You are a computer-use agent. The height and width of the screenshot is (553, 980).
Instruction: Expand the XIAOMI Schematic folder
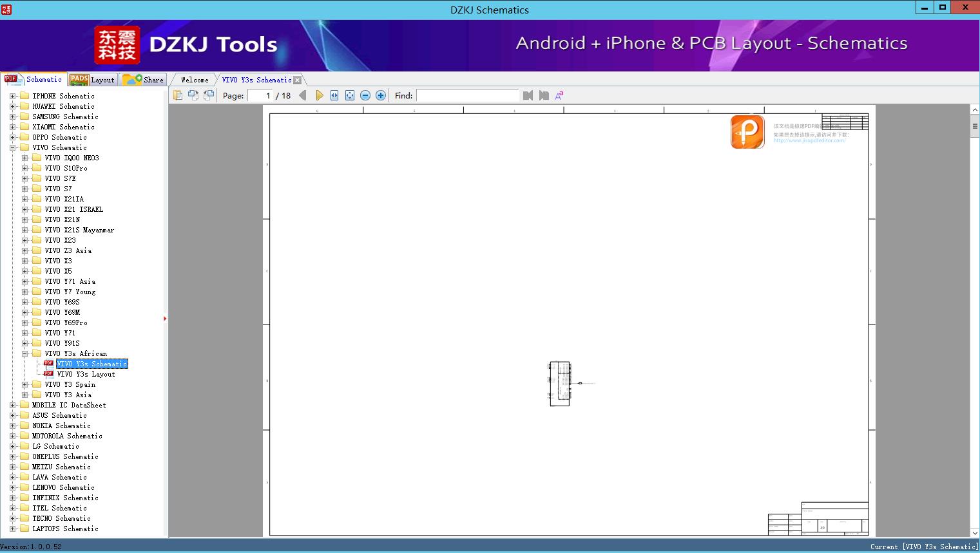pyautogui.click(x=12, y=127)
